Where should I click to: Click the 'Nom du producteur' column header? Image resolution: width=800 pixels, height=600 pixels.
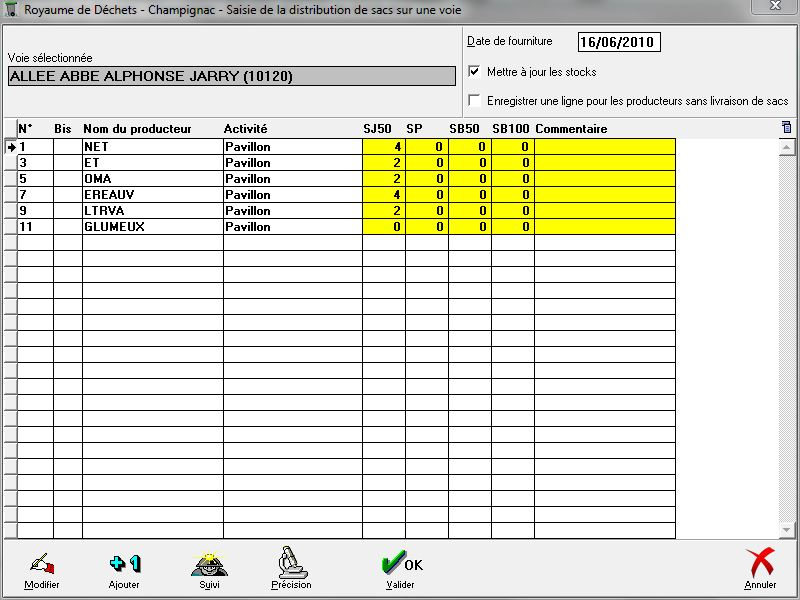pyautogui.click(x=137, y=129)
